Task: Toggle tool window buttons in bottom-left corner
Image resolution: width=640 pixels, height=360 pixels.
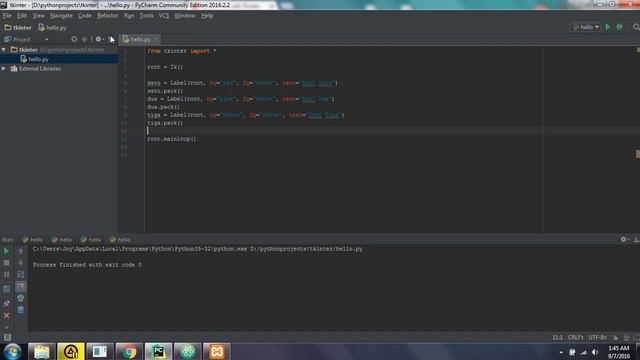Action: [x=7, y=338]
